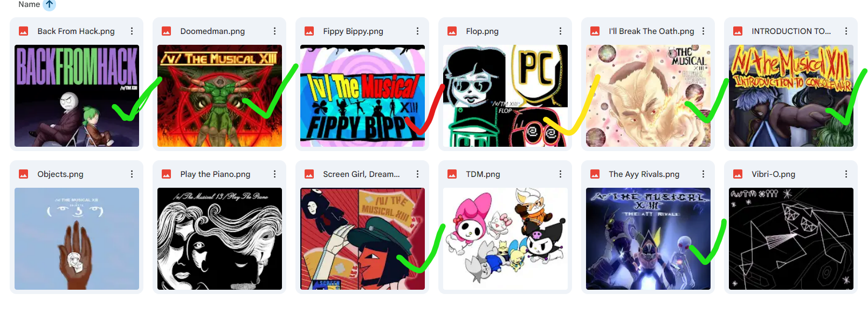Image resolution: width=868 pixels, height=314 pixels.
Task: Click the Name sort column header
Action: tap(29, 4)
